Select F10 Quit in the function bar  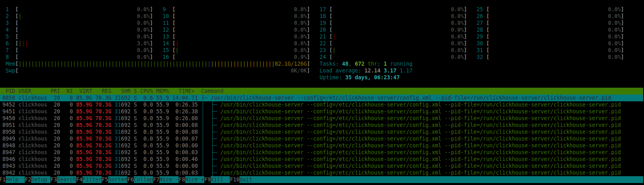tap(241, 179)
